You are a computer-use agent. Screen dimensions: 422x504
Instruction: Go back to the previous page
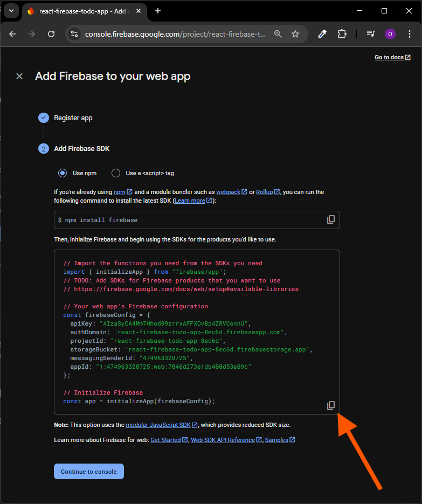click(x=12, y=34)
